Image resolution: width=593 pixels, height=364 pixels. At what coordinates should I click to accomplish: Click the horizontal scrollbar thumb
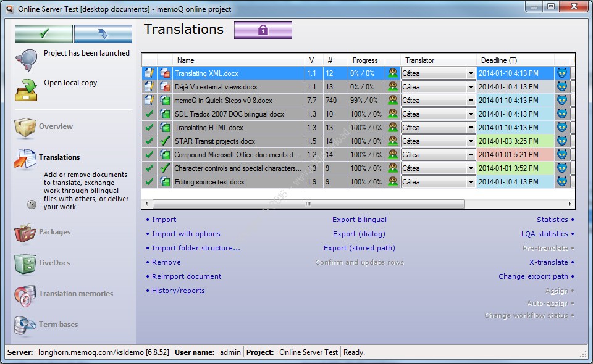(308, 204)
